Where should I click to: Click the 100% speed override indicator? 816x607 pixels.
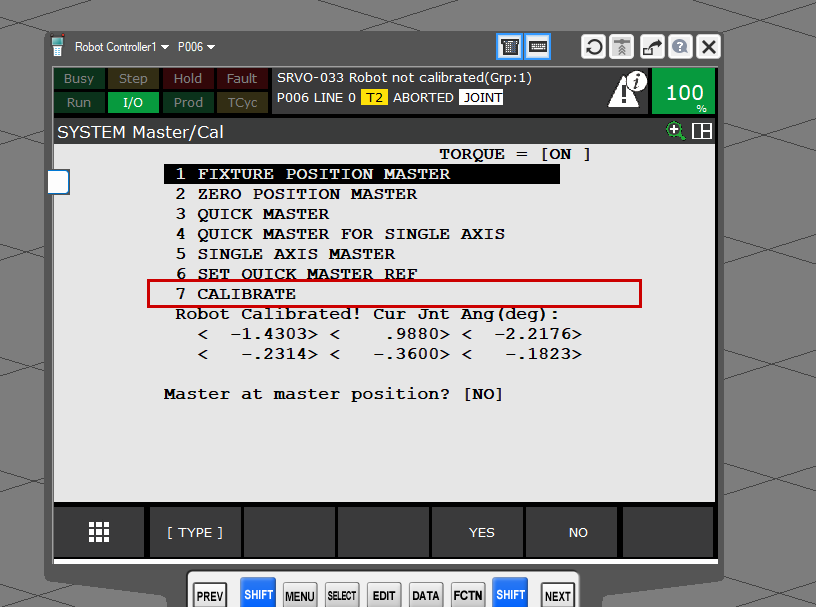coord(684,92)
